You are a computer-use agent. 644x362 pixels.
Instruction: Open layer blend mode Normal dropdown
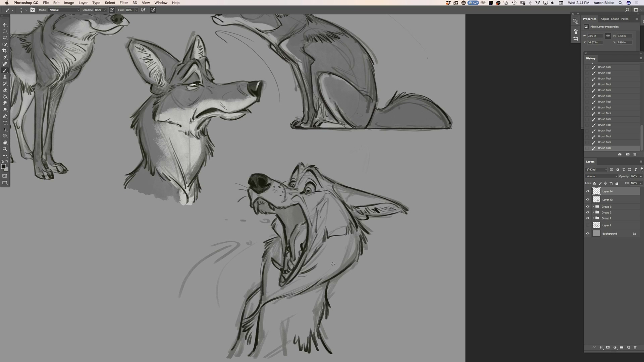[x=601, y=176]
